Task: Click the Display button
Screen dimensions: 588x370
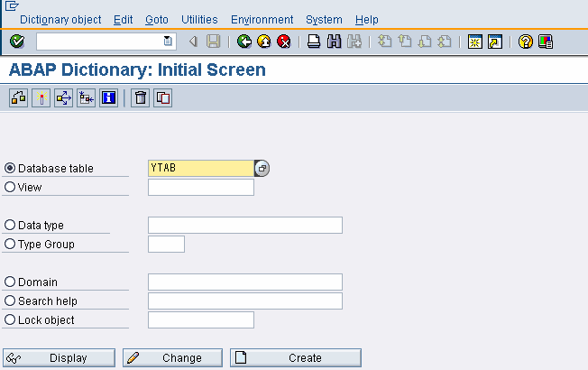Action: (60, 358)
